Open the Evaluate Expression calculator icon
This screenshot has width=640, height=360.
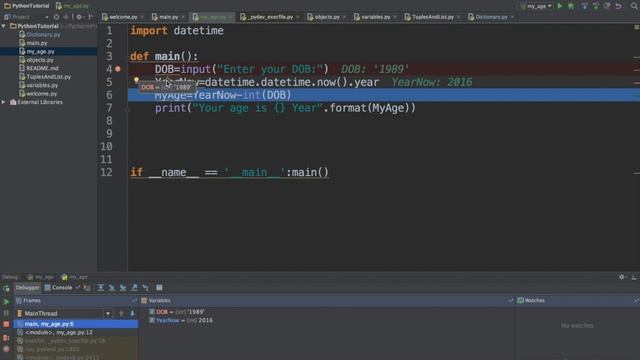click(x=159, y=288)
